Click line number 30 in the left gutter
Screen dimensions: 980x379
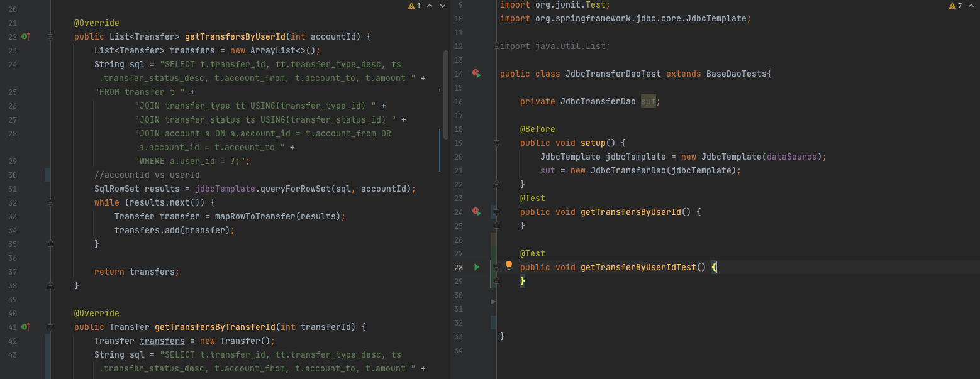click(13, 175)
